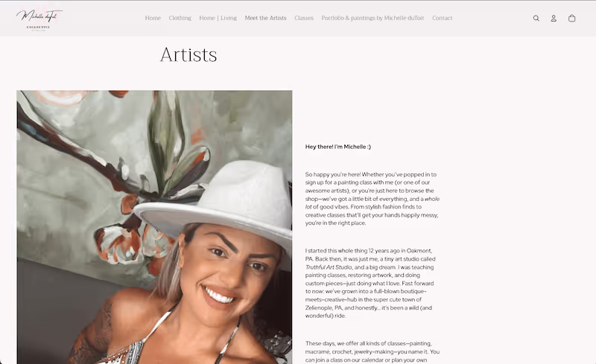Click the italic Truthful Art Studio text
The height and width of the screenshot is (364, 596).
(x=329, y=267)
